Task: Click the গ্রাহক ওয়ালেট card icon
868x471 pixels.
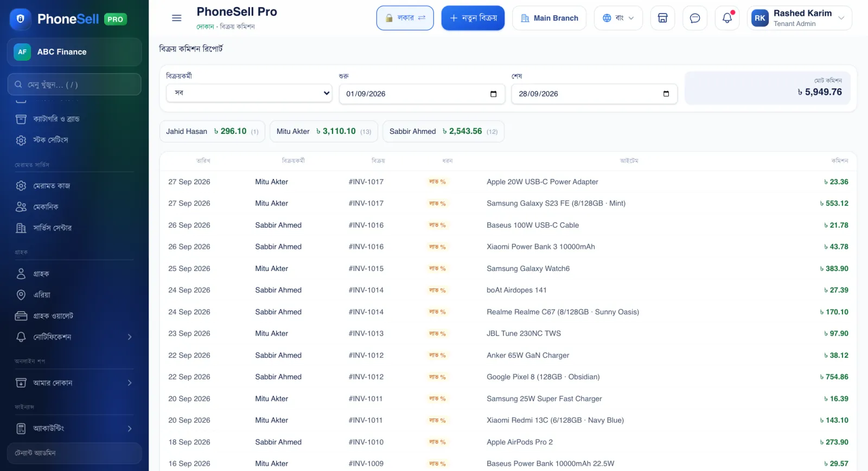Action: click(21, 316)
